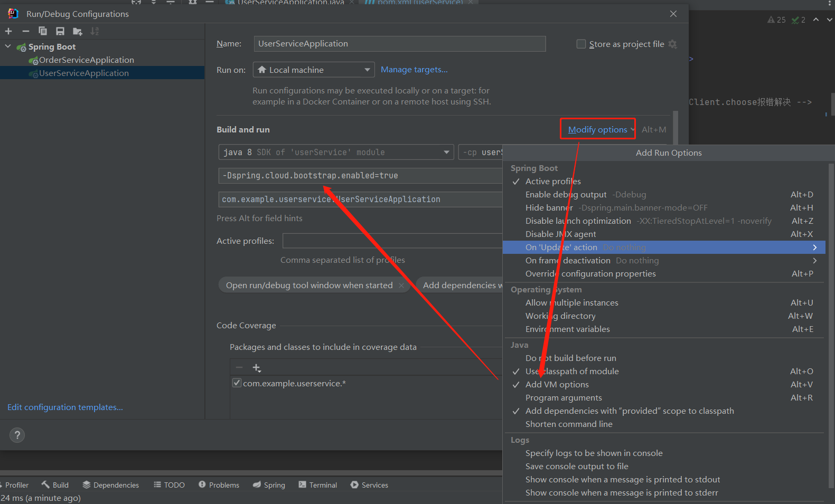This screenshot has height=504, width=835.
Task: Open the Build tool window
Action: pyautogui.click(x=55, y=485)
